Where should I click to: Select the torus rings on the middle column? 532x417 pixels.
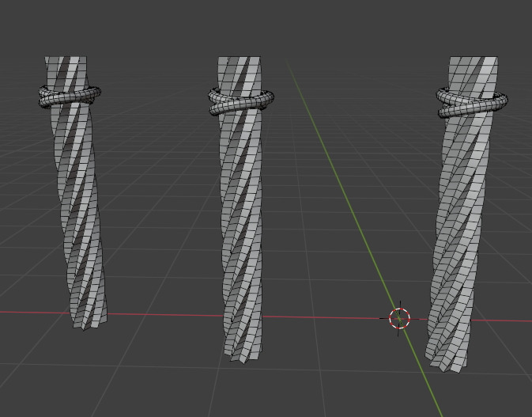[241, 101]
